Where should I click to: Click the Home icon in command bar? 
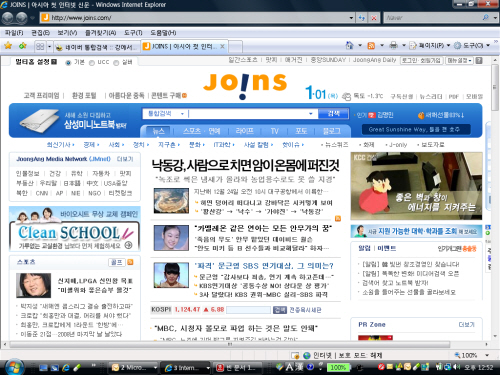(349, 45)
